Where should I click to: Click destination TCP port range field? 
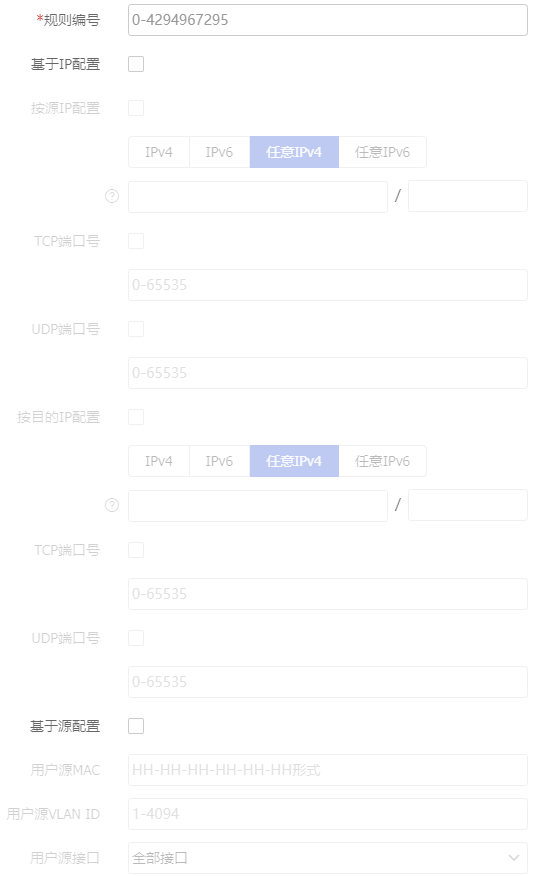click(x=328, y=594)
